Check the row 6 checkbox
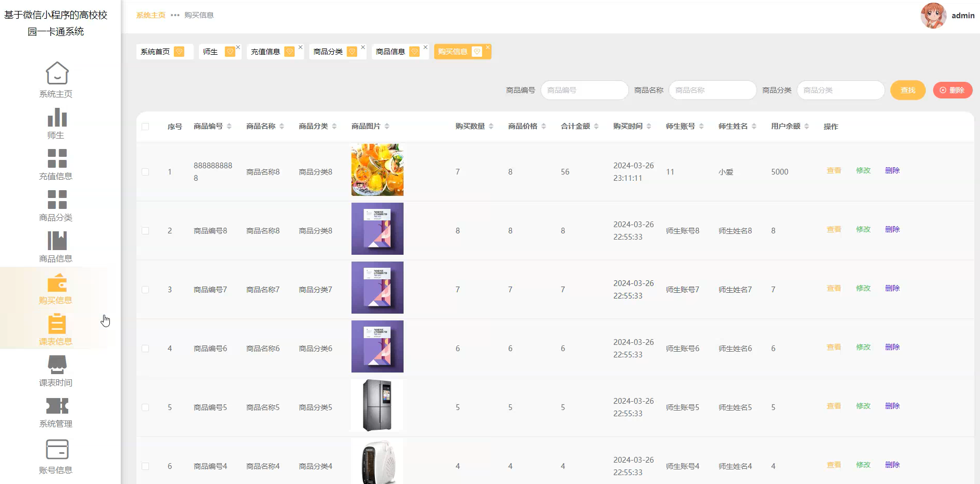The image size is (980, 484). coord(145,466)
